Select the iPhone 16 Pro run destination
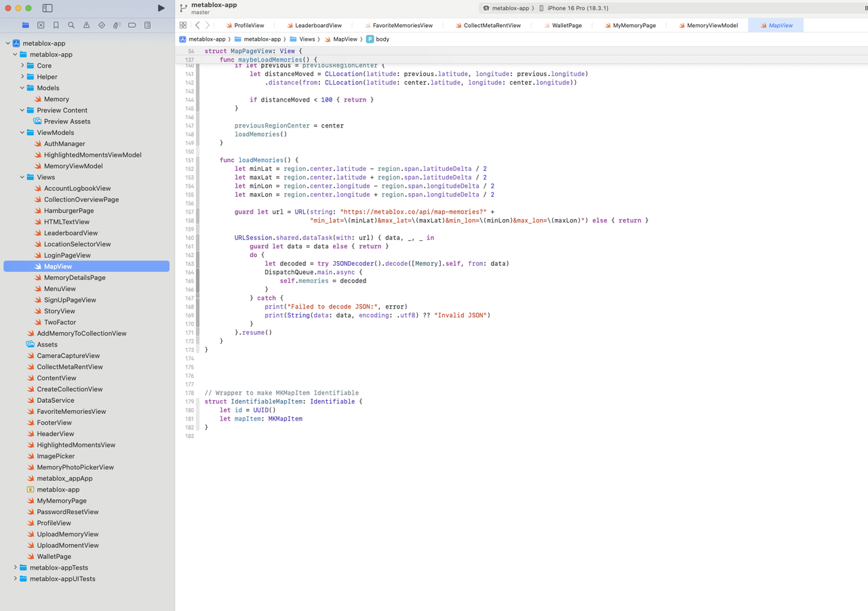Screen dimensions: 868x611 tap(574, 8)
